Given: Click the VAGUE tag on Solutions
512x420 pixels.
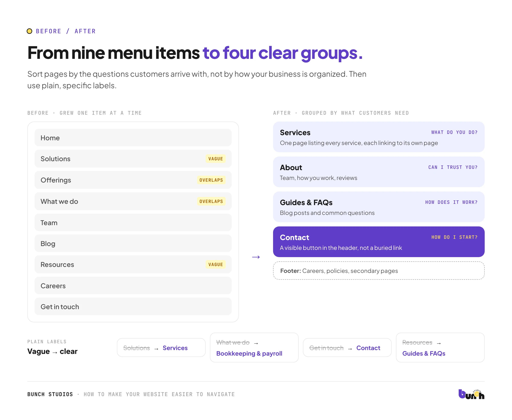Looking at the screenshot, I should 215,159.
